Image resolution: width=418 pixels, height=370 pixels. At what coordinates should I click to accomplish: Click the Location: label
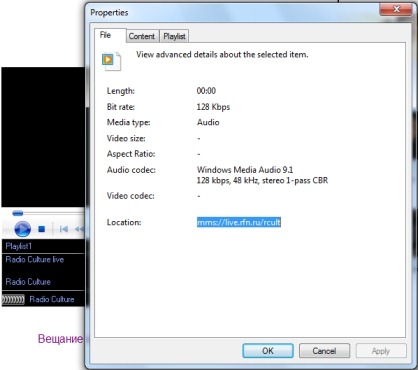(124, 222)
